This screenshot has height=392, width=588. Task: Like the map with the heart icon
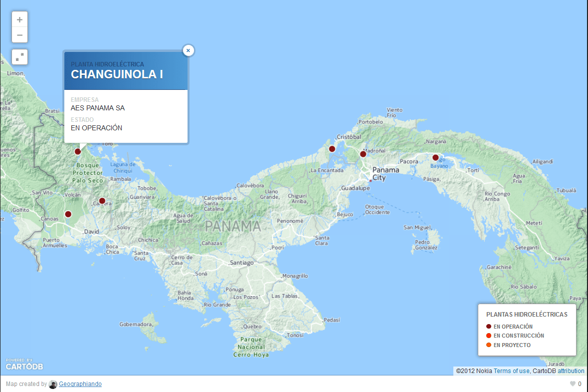click(573, 384)
